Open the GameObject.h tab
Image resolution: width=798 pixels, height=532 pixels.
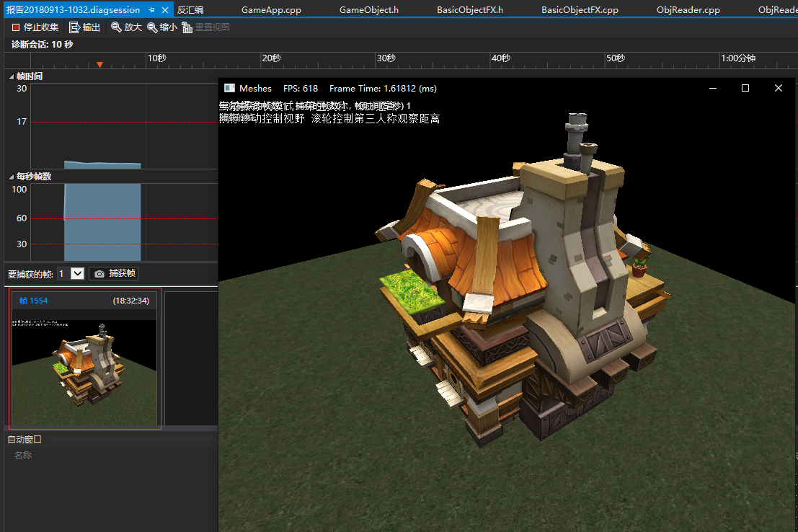pos(369,9)
